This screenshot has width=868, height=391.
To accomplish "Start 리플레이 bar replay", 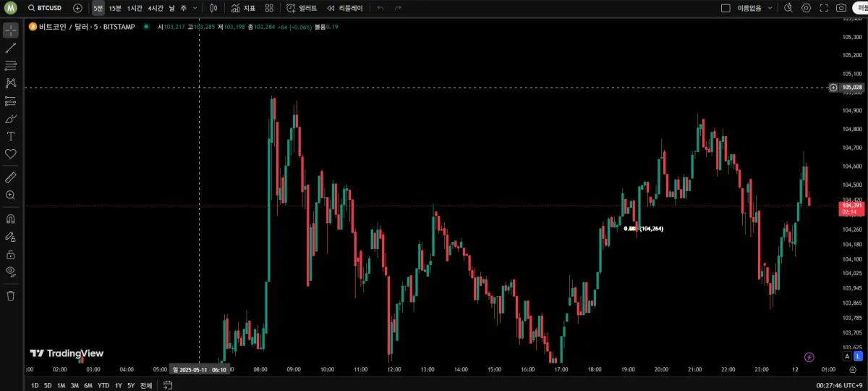I will coord(344,8).
